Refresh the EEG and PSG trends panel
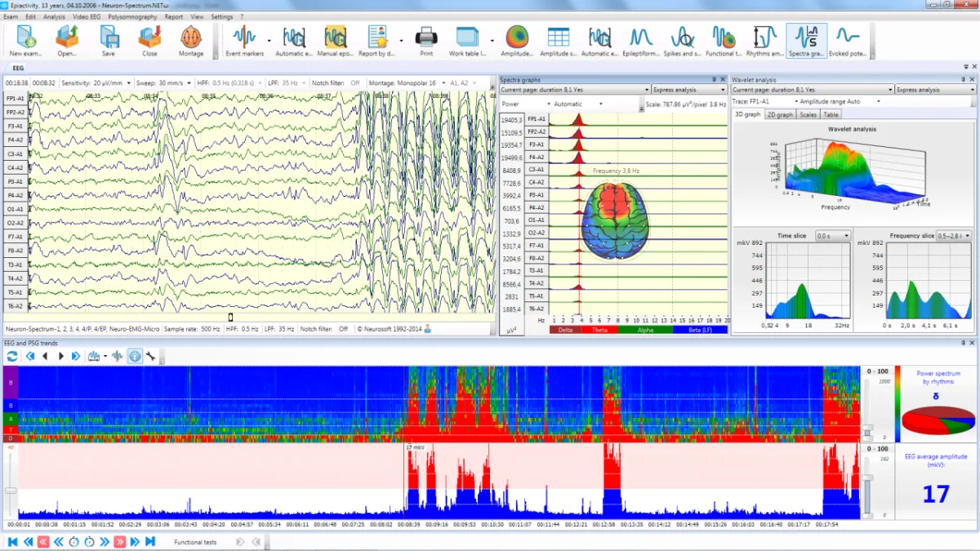 pos(12,357)
